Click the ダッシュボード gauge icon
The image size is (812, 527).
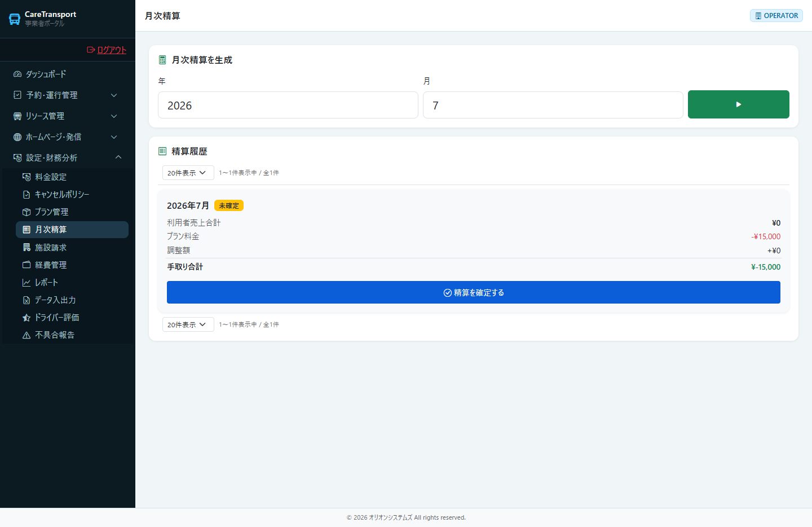click(17, 74)
